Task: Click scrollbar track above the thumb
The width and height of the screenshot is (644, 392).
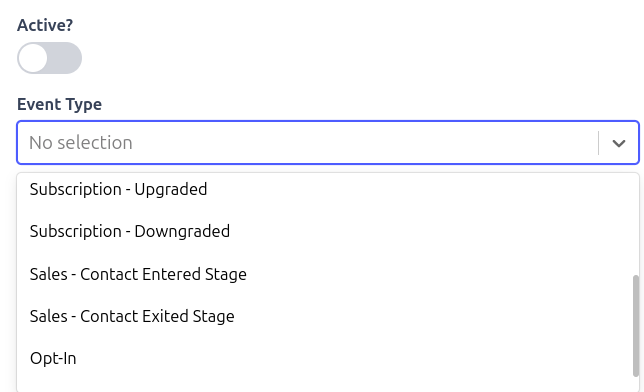Action: coord(636,224)
